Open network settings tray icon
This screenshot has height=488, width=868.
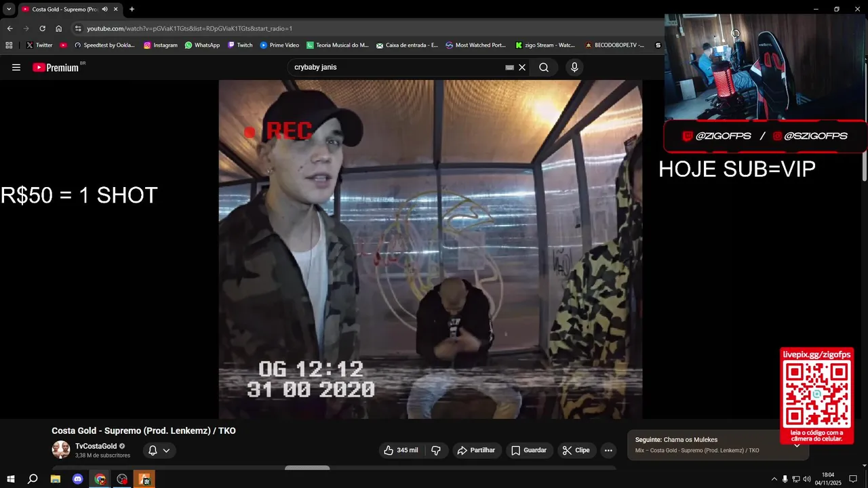[x=796, y=479]
